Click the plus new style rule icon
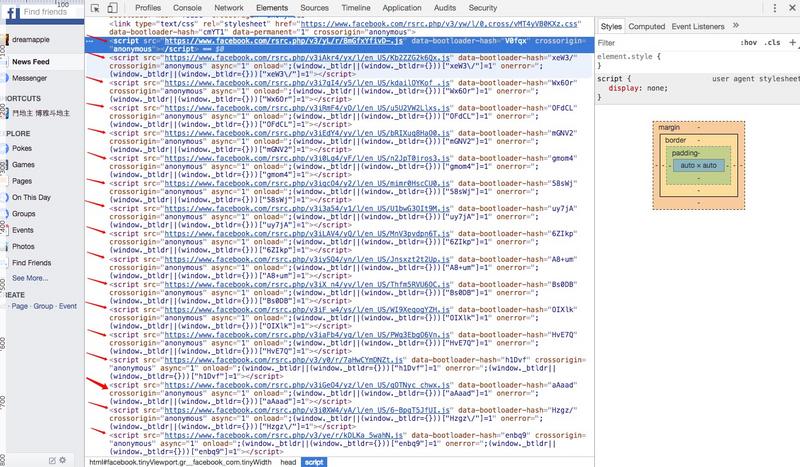The width and height of the screenshot is (800, 467). [792, 42]
